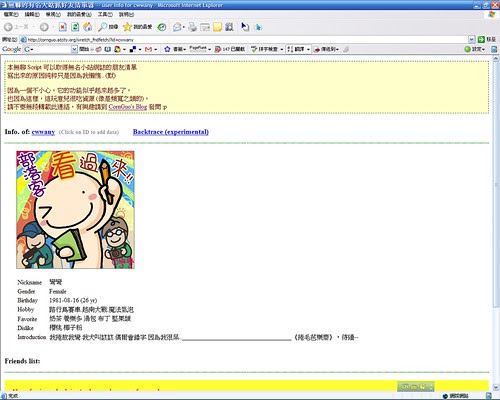Viewport: 500px width, 400px height.
Task: Stop loading with the red X icon
Action: 62,27
